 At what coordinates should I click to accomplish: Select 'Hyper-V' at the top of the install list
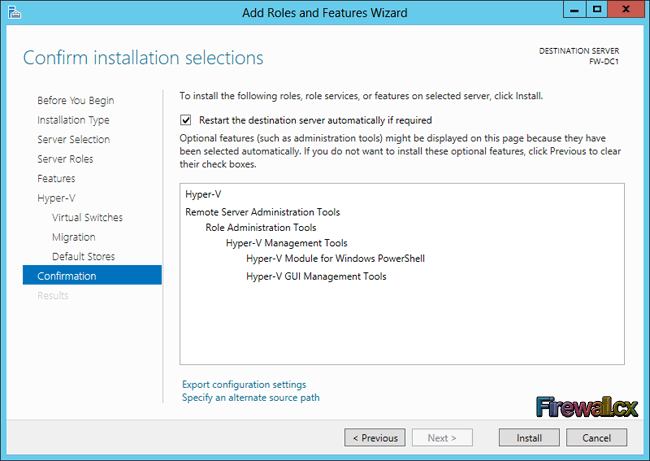pos(203,194)
